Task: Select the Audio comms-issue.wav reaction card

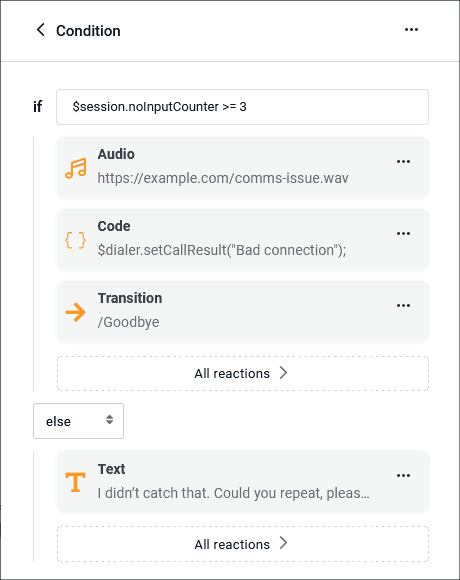Action: point(243,168)
